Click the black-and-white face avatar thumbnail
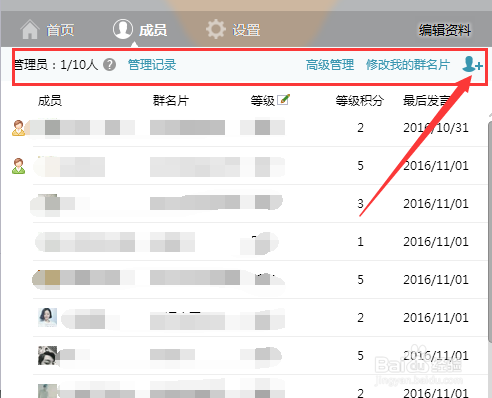 tap(47, 355)
